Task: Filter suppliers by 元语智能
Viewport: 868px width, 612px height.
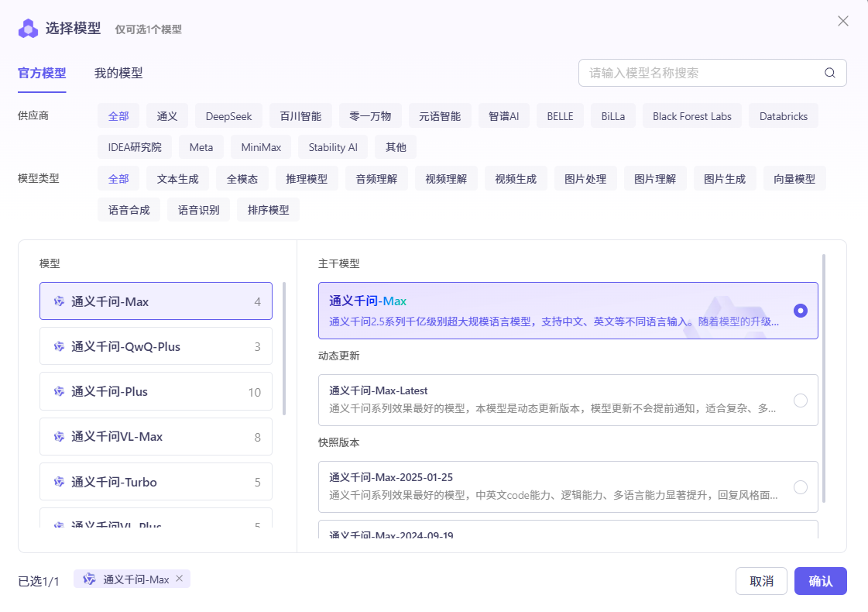Action: point(440,115)
